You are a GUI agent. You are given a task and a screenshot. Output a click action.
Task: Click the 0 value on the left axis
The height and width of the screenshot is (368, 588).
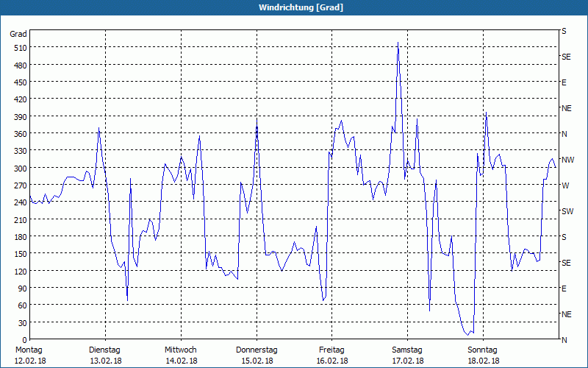click(25, 340)
